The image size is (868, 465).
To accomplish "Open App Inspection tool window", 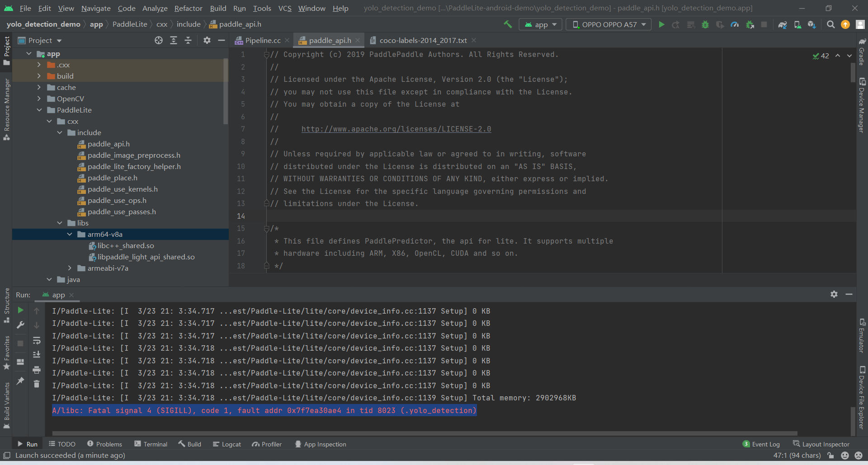I will tap(320, 444).
